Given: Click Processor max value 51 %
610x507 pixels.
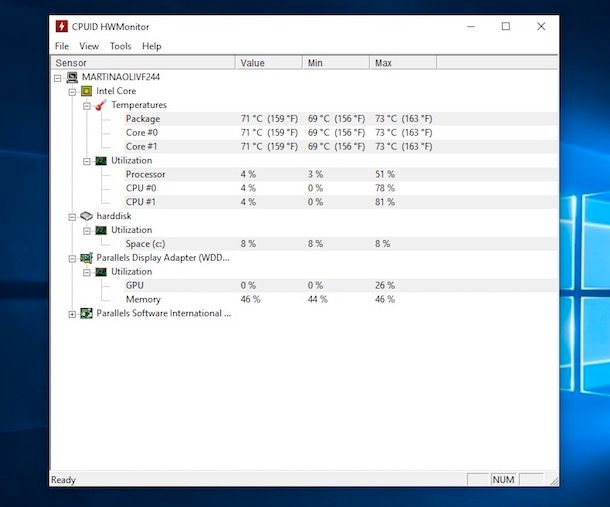Looking at the screenshot, I should click(385, 174).
